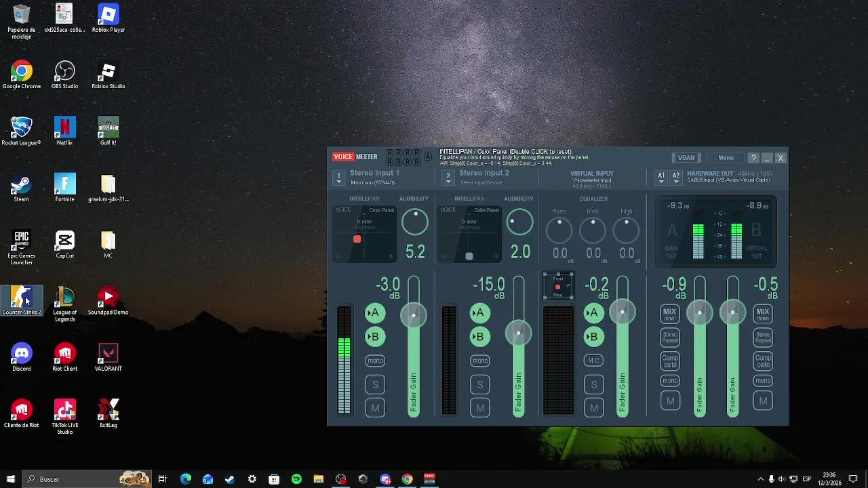Viewport: 868px width, 488px height.
Task: Open the A2 hardware output device dropdown
Action: tap(675, 178)
